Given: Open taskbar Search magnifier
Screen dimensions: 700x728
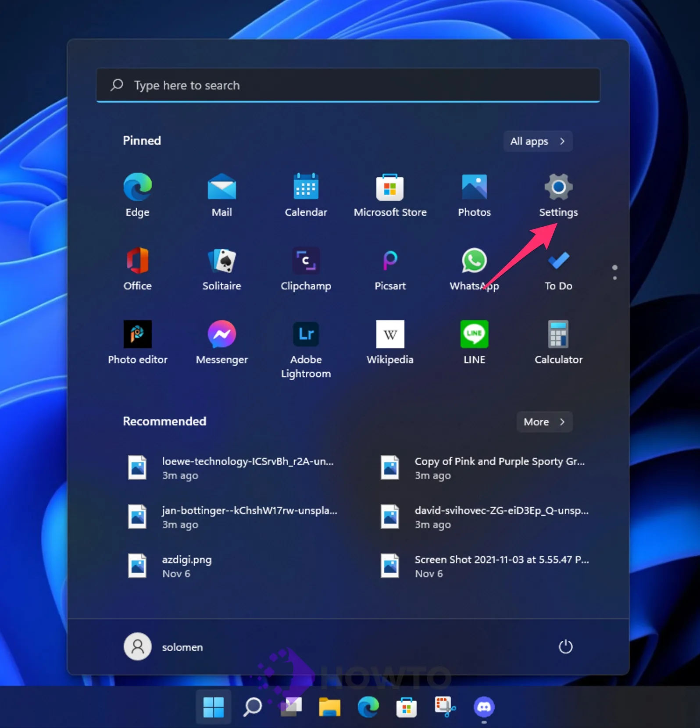Looking at the screenshot, I should (x=252, y=707).
